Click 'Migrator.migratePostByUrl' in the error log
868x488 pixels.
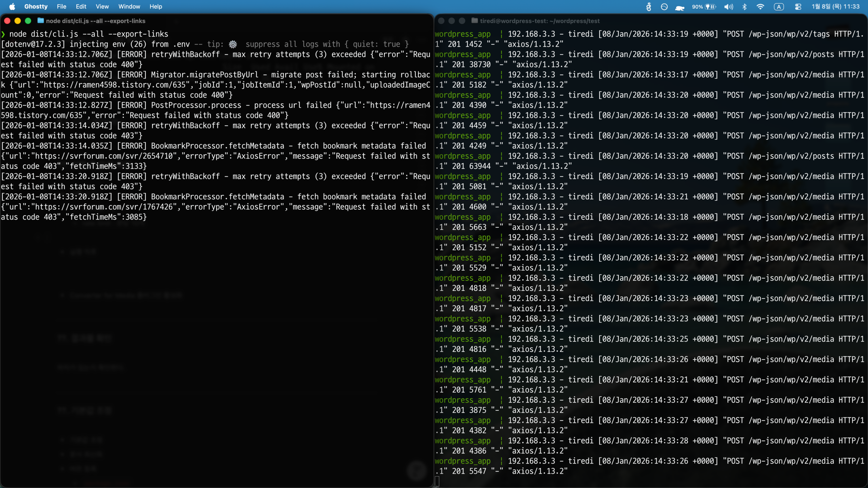pos(205,75)
